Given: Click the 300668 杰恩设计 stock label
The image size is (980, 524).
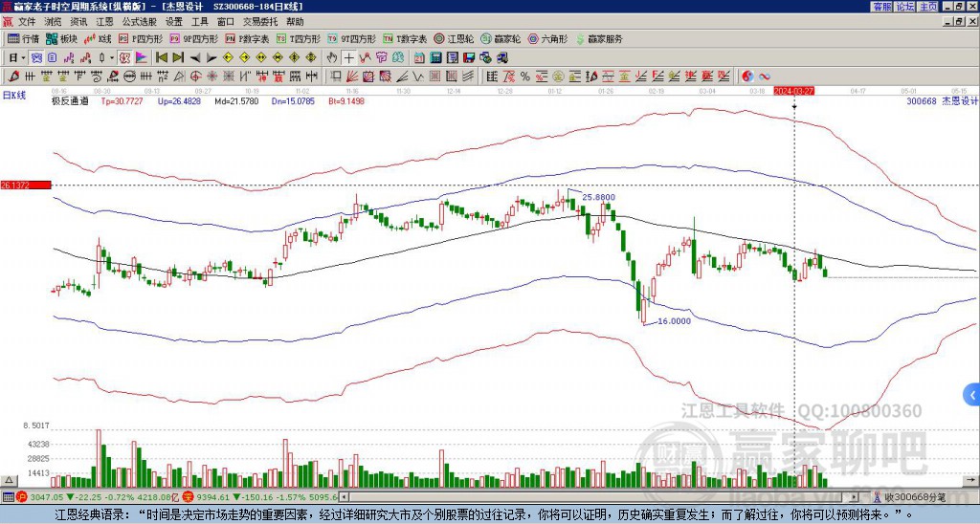Looking at the screenshot, I should tap(942, 101).
